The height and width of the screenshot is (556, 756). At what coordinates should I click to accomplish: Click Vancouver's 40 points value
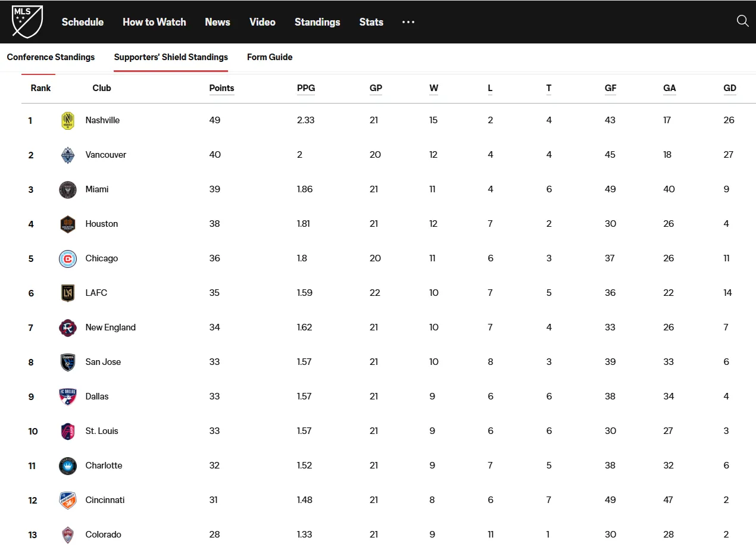click(x=215, y=155)
